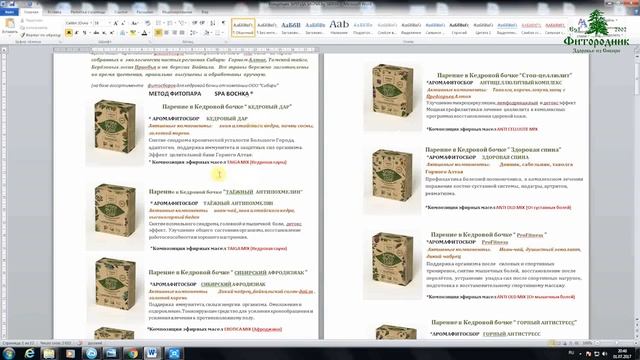640x360 pixels.
Task: Toggle Underline formatting
Action: (84, 33)
